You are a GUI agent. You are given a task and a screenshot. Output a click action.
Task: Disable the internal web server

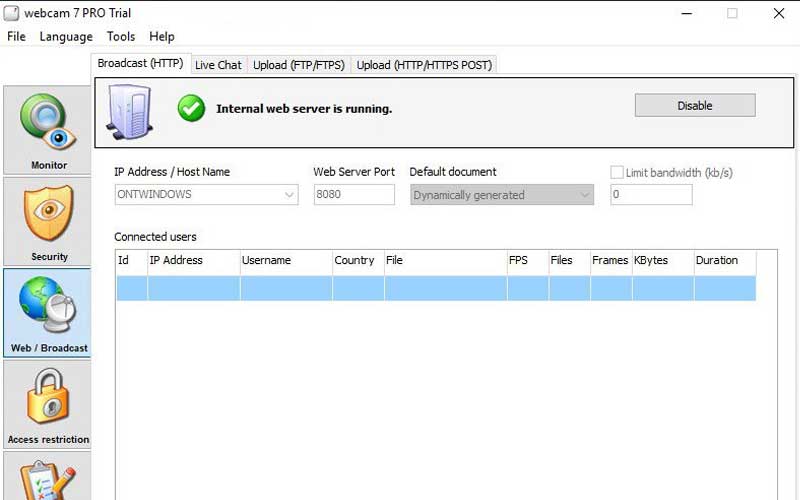point(695,106)
